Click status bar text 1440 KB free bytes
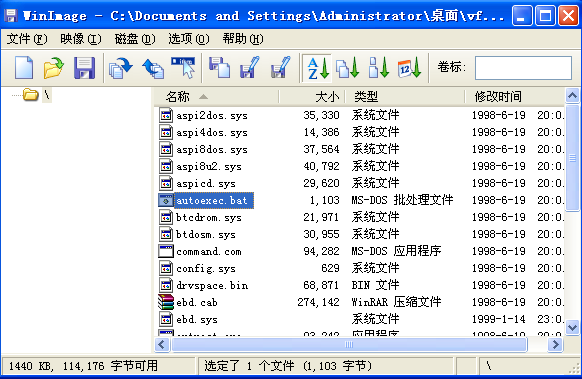The image size is (582, 379). 83,366
